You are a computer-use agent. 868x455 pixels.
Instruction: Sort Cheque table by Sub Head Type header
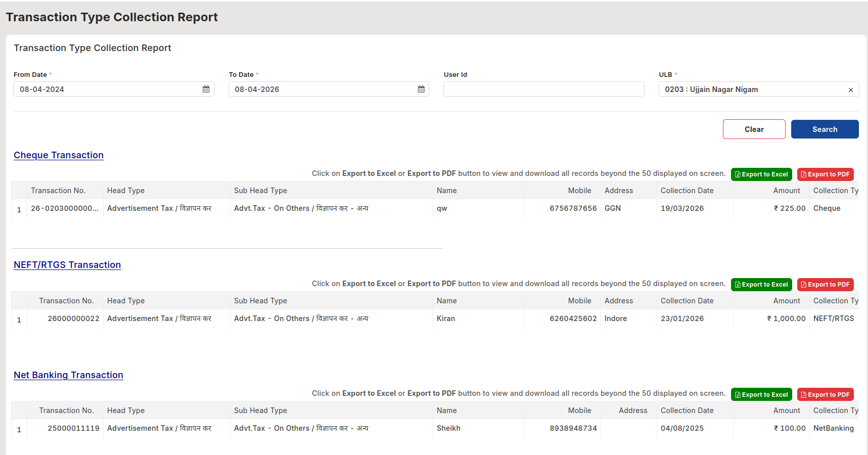pyautogui.click(x=332, y=191)
